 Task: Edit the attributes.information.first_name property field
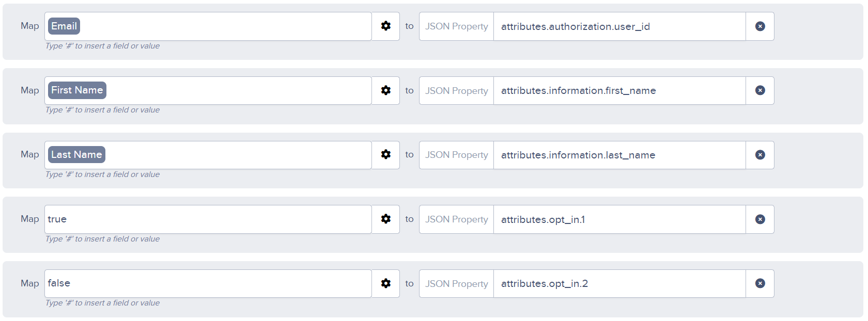[x=619, y=90]
